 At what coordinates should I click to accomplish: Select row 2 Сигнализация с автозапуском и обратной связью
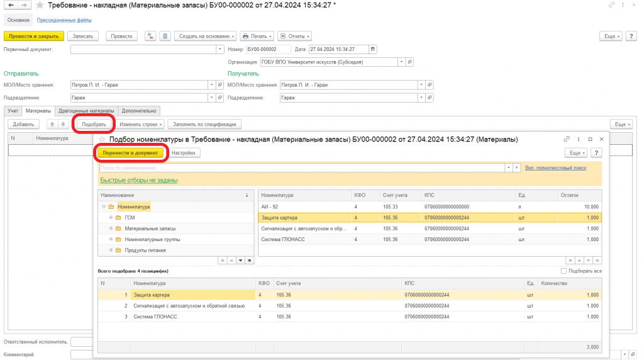click(350, 306)
